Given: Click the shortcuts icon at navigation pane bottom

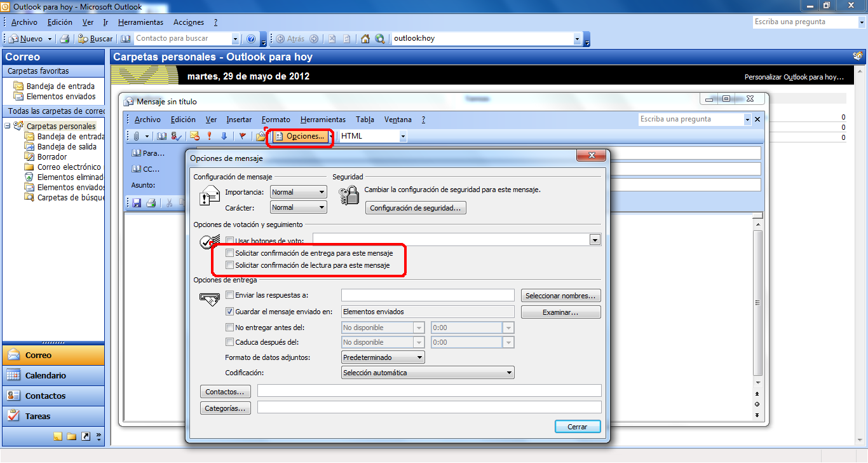Looking at the screenshot, I should click(86, 436).
